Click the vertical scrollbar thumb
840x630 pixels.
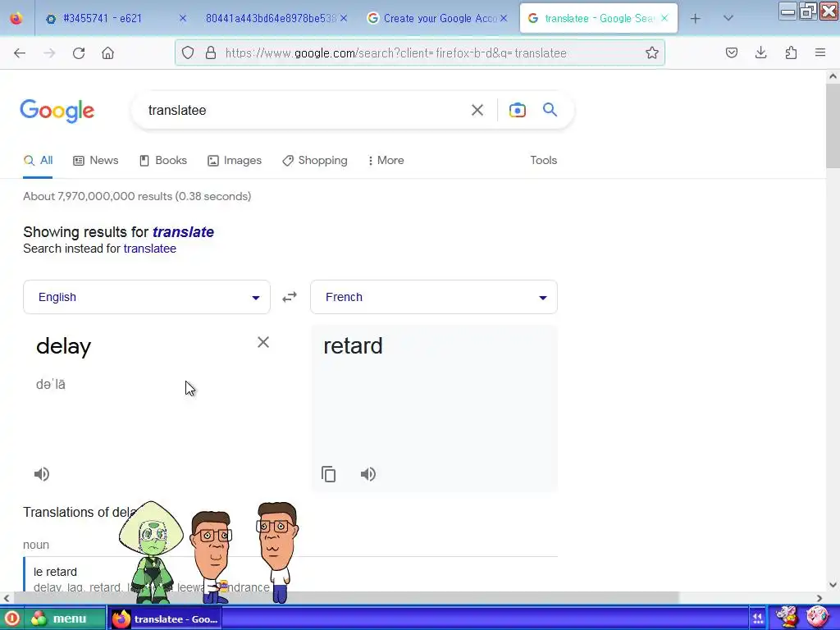[x=833, y=126]
